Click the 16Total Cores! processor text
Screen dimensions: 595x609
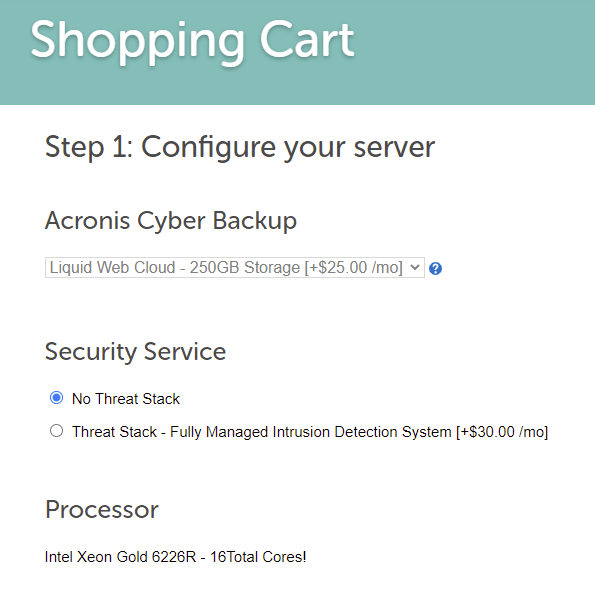pos(258,557)
